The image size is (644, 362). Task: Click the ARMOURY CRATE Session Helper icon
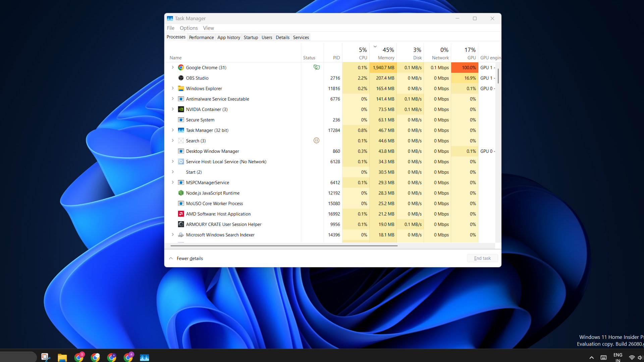click(181, 224)
